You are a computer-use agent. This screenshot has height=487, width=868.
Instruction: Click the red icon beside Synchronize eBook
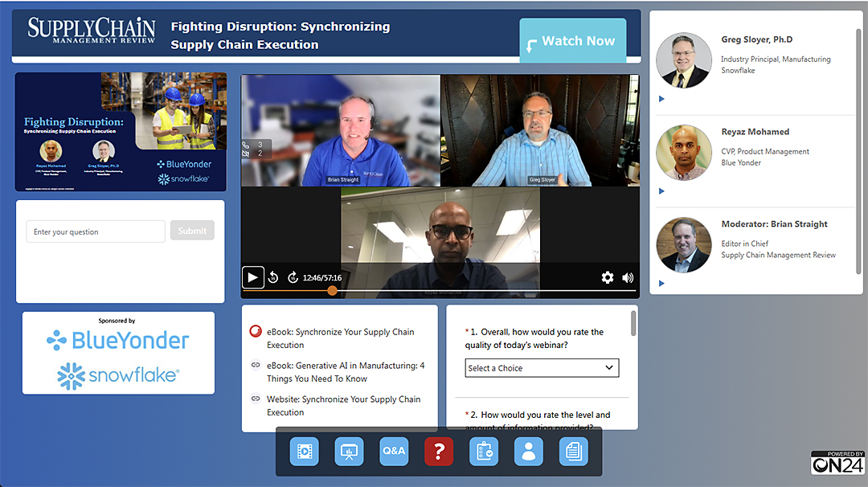(256, 331)
